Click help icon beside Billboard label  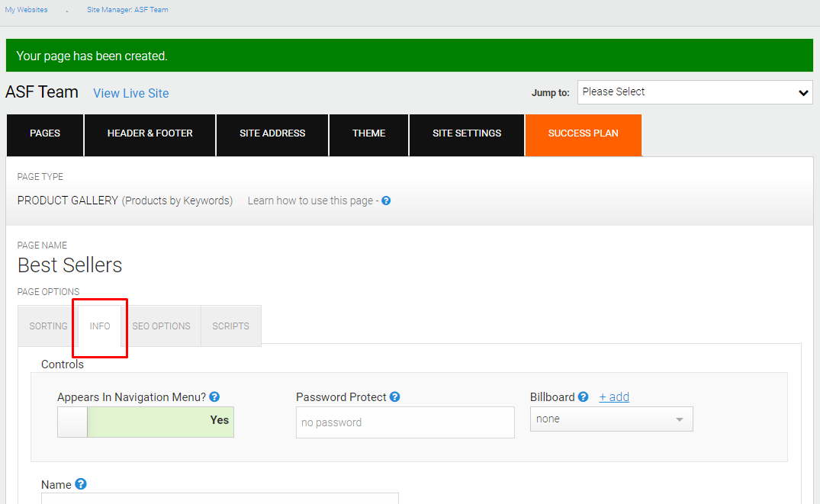click(583, 396)
